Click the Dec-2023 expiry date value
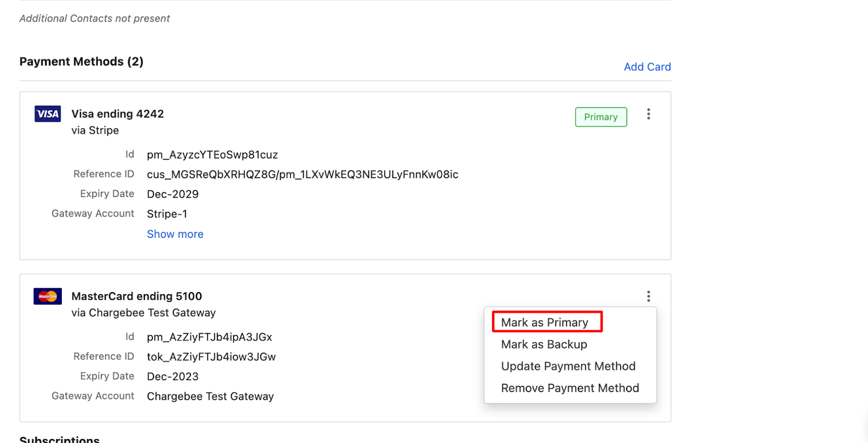The height and width of the screenshot is (443, 868). pyautogui.click(x=173, y=377)
